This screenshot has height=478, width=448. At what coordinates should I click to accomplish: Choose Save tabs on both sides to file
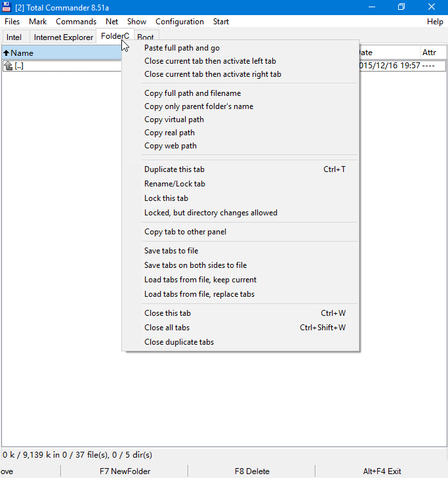click(x=241, y=265)
